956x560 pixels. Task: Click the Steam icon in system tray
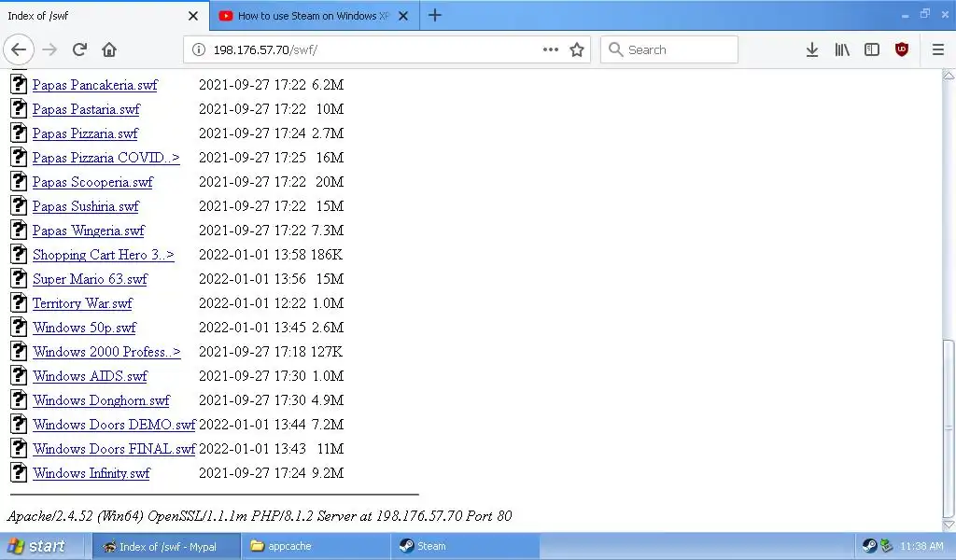[x=869, y=546]
